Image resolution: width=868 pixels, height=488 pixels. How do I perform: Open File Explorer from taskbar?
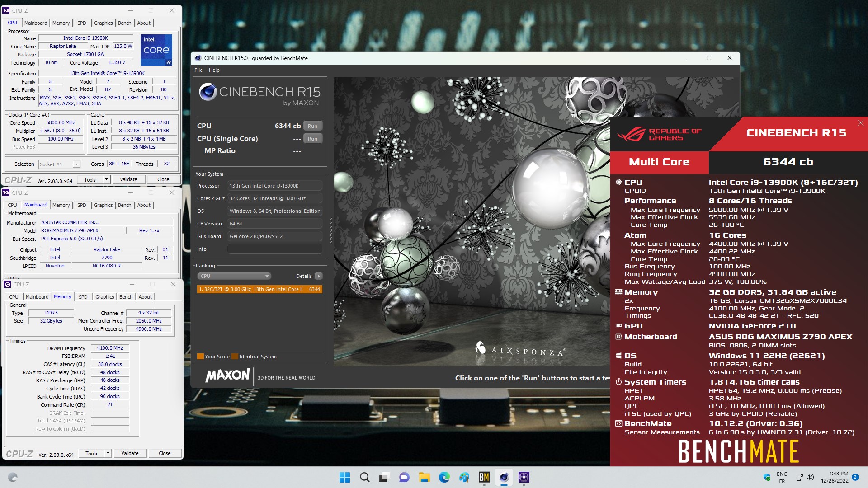tap(424, 477)
